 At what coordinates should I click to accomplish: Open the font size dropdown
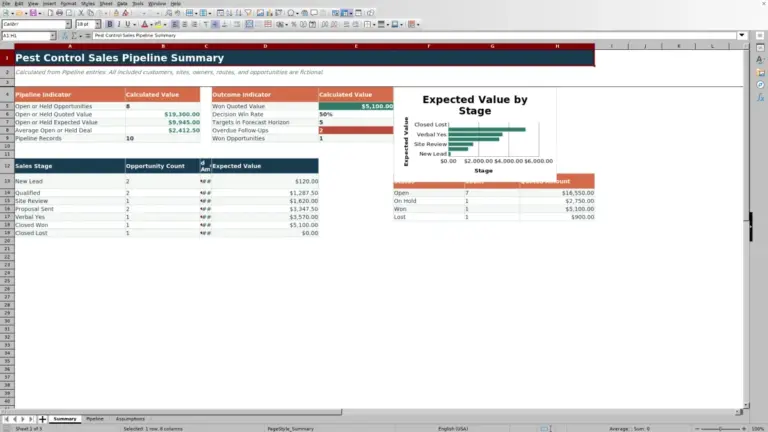tap(97, 24)
